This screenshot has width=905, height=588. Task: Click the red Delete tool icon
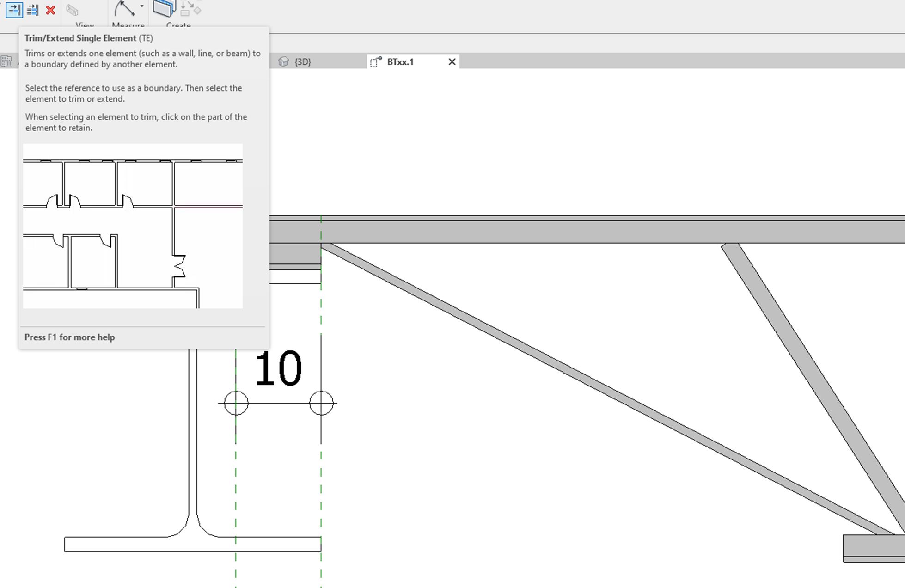50,10
